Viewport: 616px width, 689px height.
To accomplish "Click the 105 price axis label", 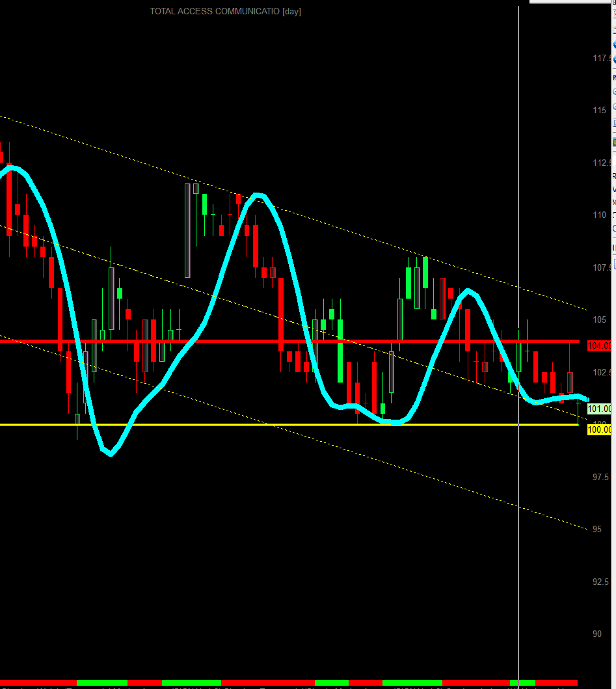I will (599, 319).
